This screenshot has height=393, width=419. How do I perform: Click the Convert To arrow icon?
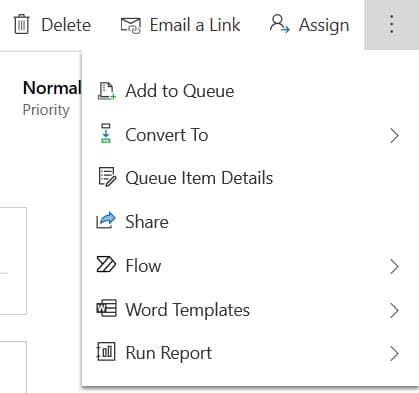(x=106, y=134)
